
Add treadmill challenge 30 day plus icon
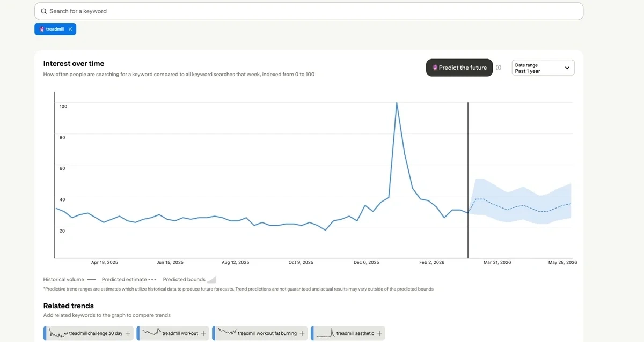coord(127,333)
